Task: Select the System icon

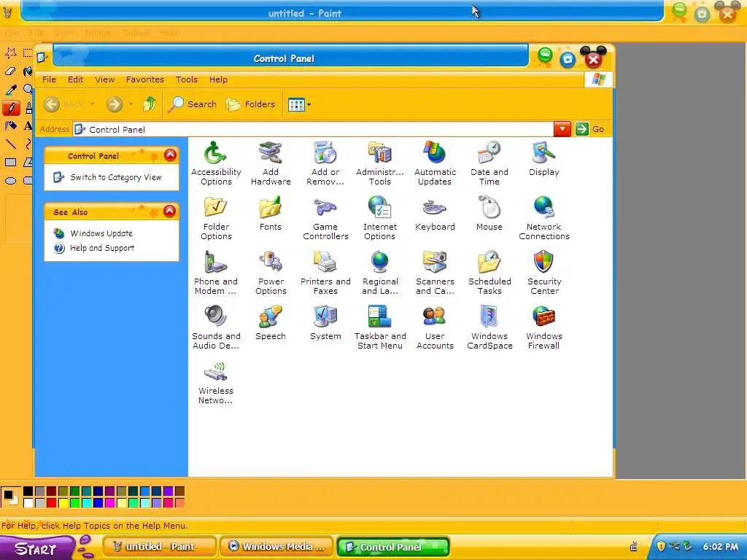Action: coord(325,323)
